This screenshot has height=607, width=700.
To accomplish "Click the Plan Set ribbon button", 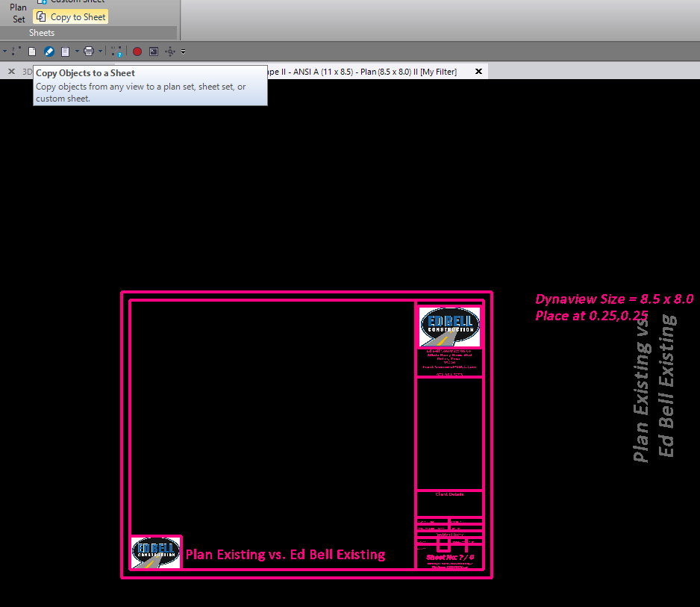I will pyautogui.click(x=17, y=13).
